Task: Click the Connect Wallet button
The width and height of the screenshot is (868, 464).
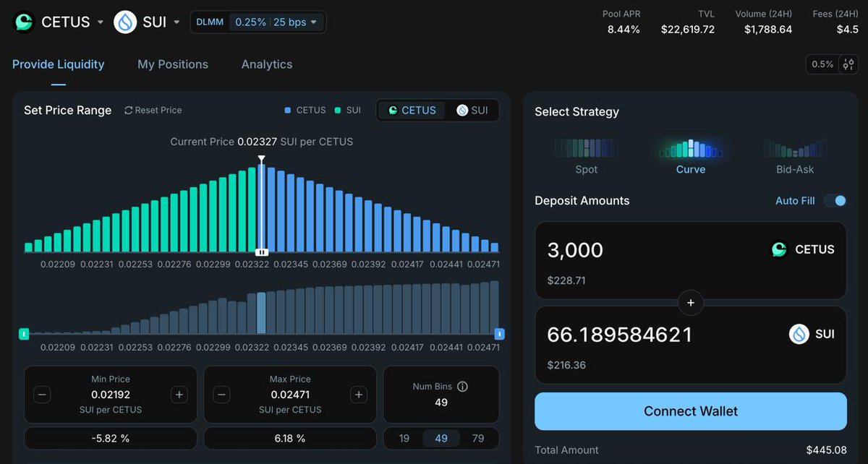Action: 691,411
